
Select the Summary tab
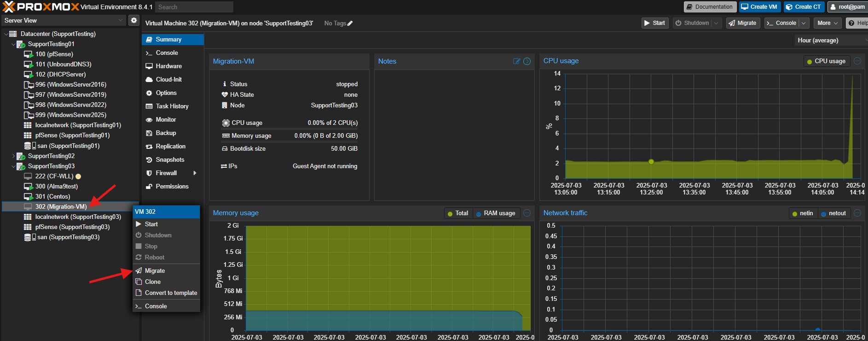point(173,40)
